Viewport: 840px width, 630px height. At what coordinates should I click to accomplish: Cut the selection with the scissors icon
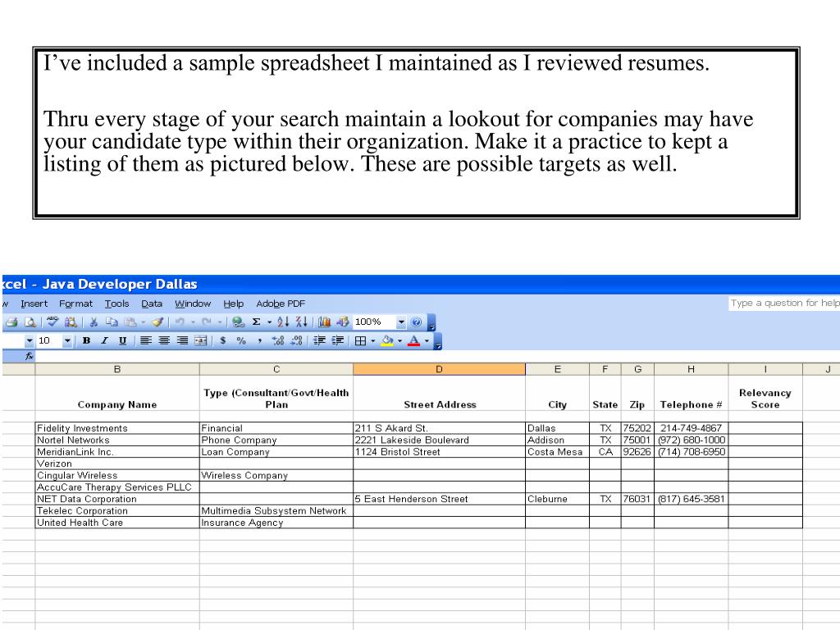click(x=94, y=322)
